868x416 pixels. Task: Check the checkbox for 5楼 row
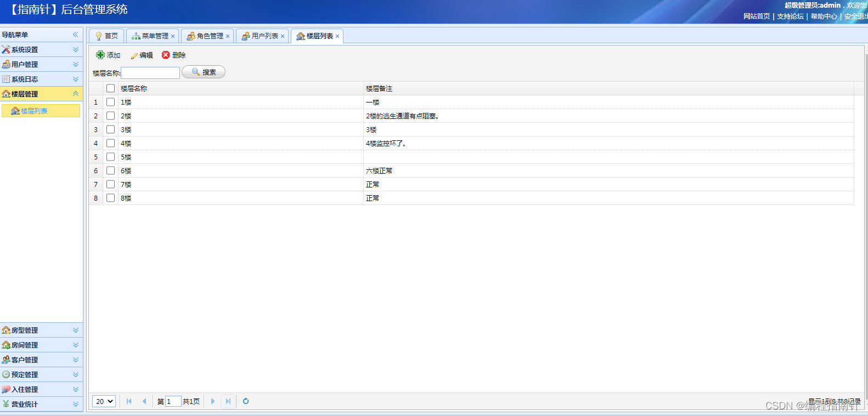[x=110, y=157]
